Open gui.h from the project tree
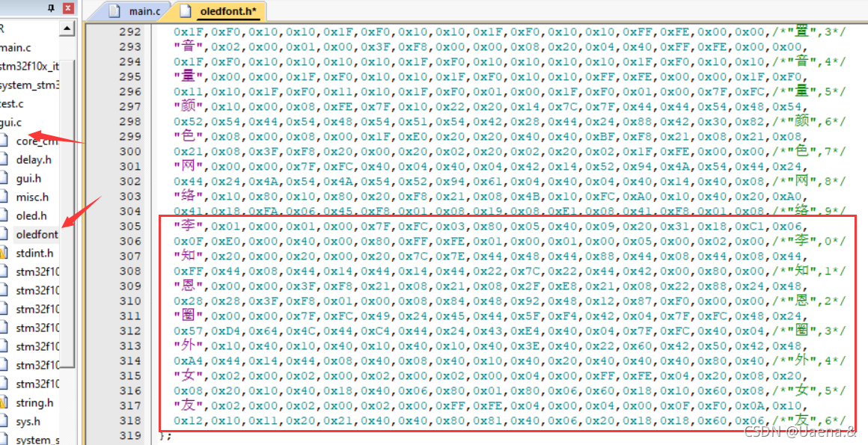 point(28,178)
